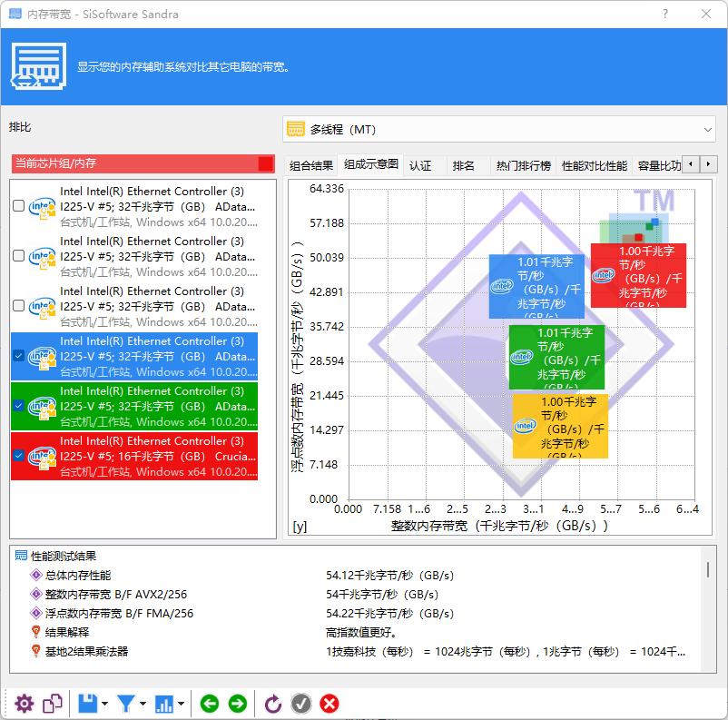The image size is (728, 720).
Task: Click the copy results icon
Action: pos(53,704)
